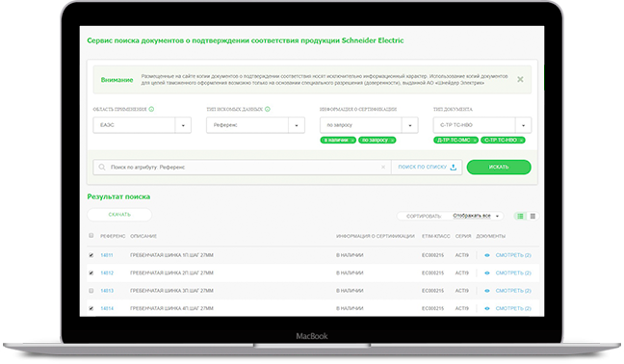Remove the Д-ТР ТС-ЭМС filter tag

(x=475, y=140)
